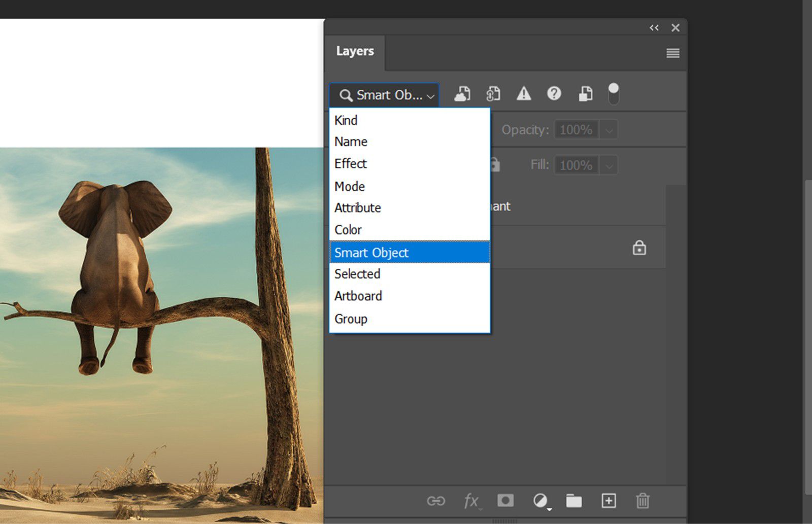The image size is (812, 524).
Task: Switch to the Layers tab
Action: pos(355,51)
